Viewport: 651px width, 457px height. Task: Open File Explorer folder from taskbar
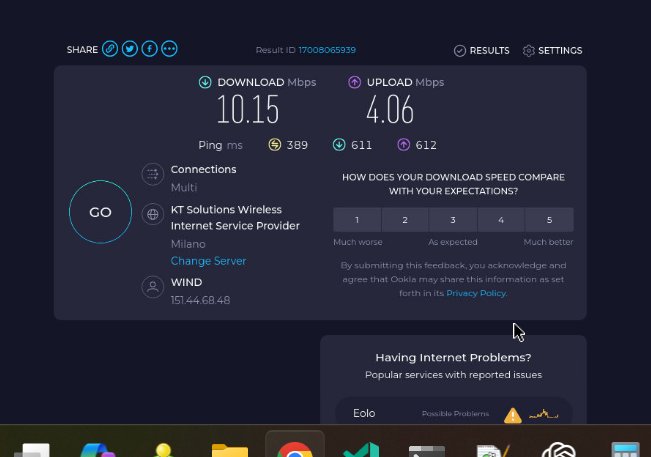[230, 450]
